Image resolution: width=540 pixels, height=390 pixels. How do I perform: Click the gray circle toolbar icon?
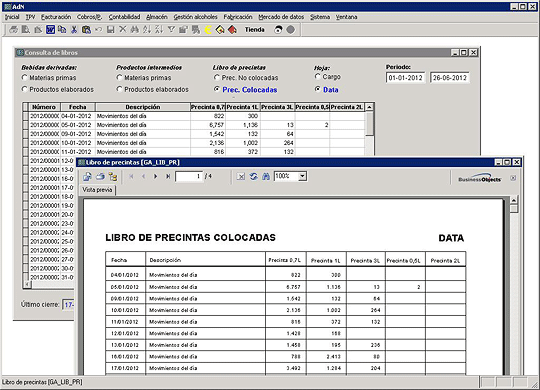pos(291,30)
